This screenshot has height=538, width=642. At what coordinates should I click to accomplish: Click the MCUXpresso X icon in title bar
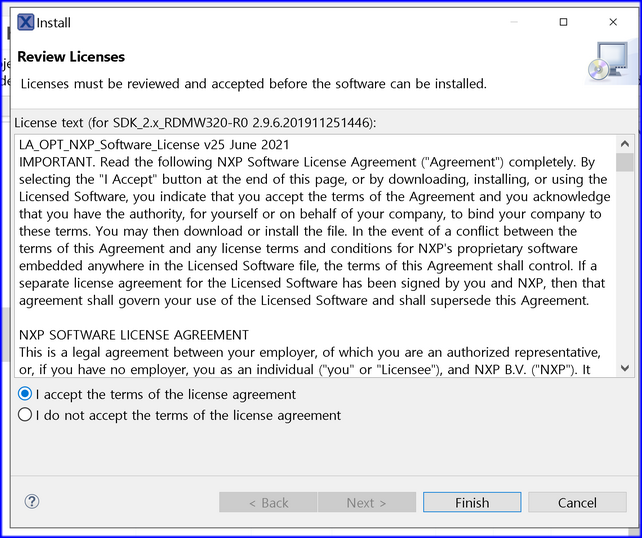coord(25,22)
